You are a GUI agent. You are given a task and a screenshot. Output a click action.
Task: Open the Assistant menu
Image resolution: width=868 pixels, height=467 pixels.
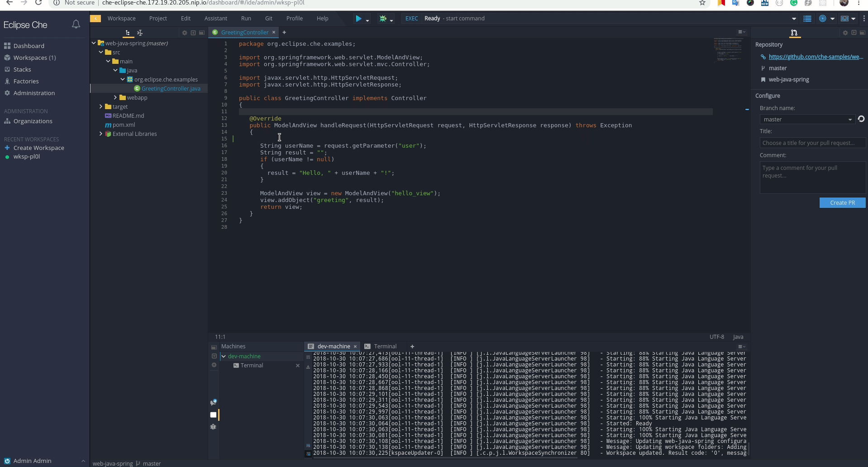click(x=216, y=19)
